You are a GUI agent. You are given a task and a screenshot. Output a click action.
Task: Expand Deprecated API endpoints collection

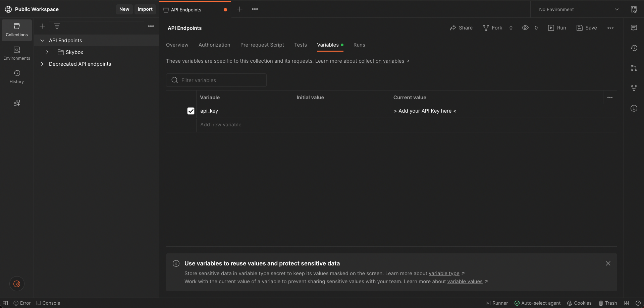coord(43,64)
